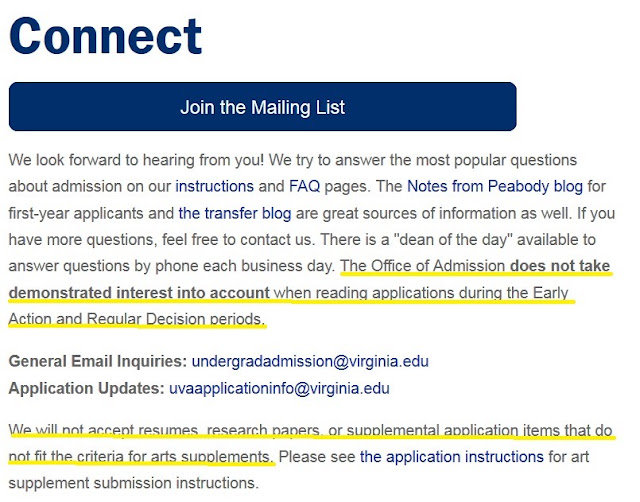Click the underlined The Office of Admission text
This screenshot has width=640, height=502.
coord(422,266)
